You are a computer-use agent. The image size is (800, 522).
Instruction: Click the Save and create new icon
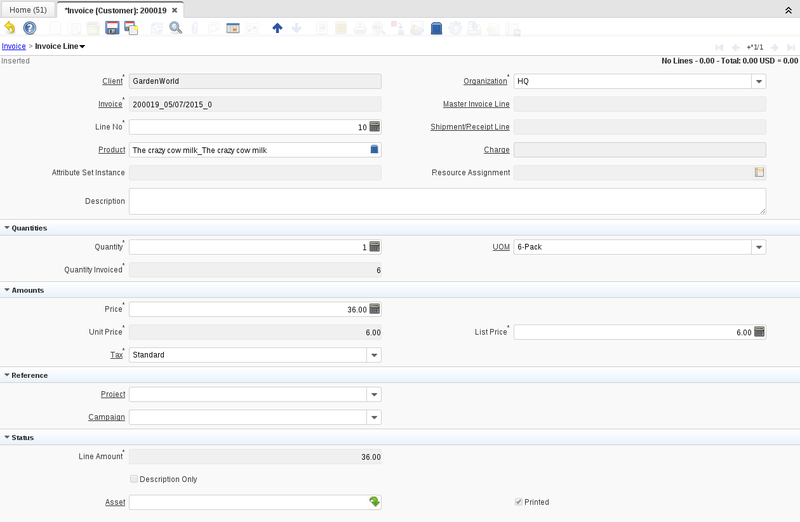[131, 28]
